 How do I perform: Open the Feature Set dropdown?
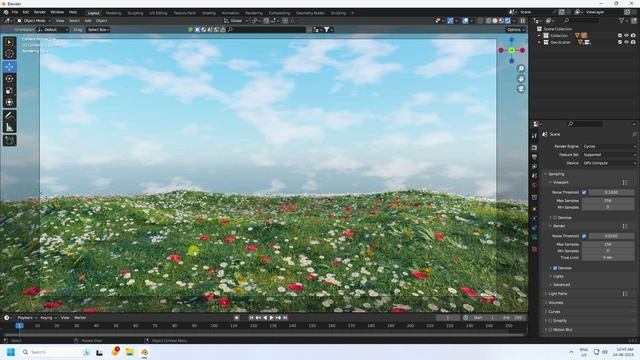609,155
